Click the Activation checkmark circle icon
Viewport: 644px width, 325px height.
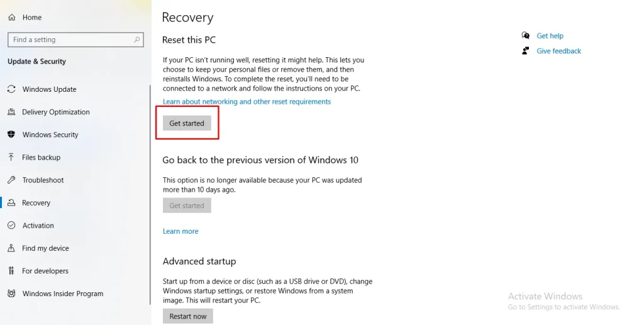pyautogui.click(x=11, y=225)
